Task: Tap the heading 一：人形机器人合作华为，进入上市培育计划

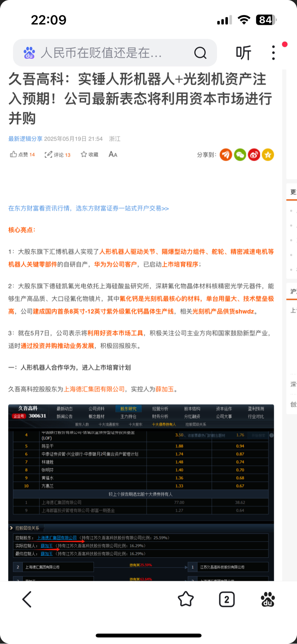Action: pos(70,368)
